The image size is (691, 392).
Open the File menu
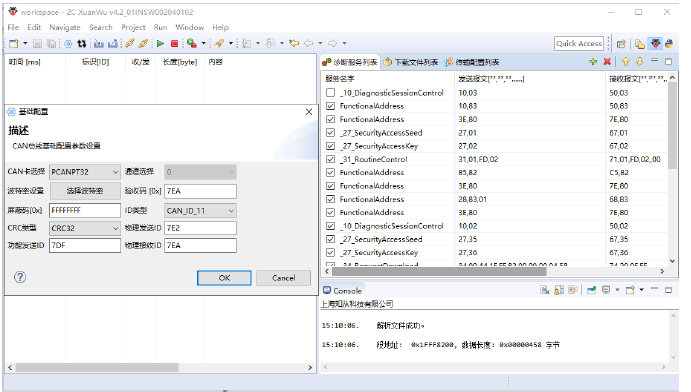tap(13, 27)
